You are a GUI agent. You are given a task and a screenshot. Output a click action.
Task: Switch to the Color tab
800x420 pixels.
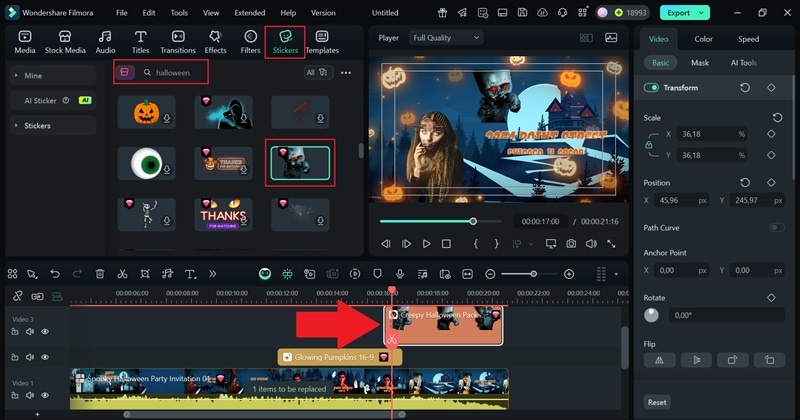click(x=703, y=39)
